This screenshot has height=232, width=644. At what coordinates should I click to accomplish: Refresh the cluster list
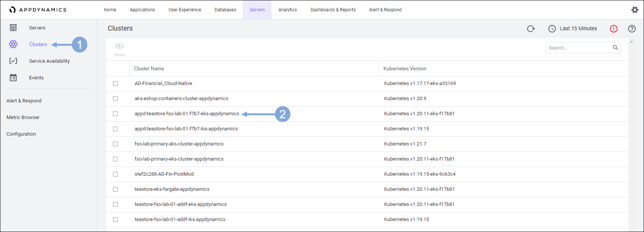point(531,29)
